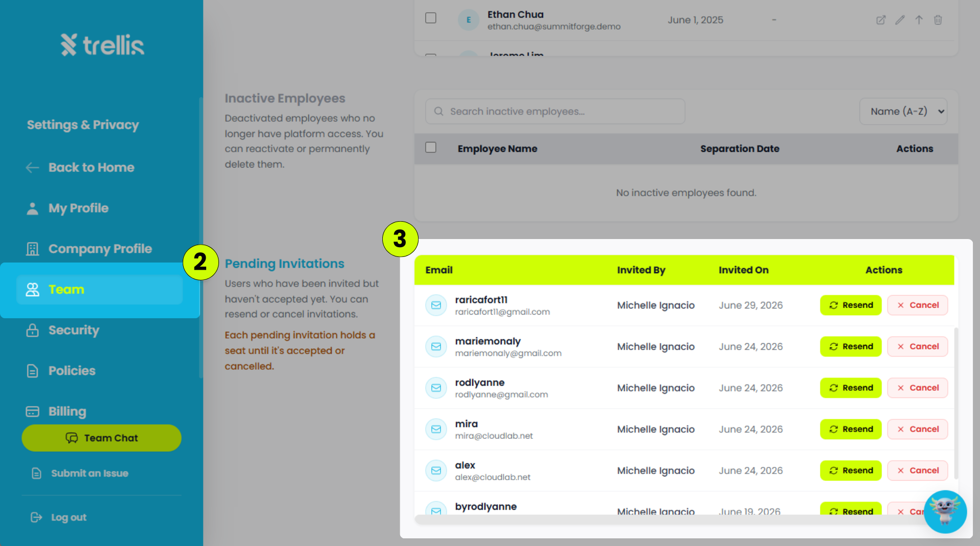
Task: Log out of the account
Action: (59, 517)
